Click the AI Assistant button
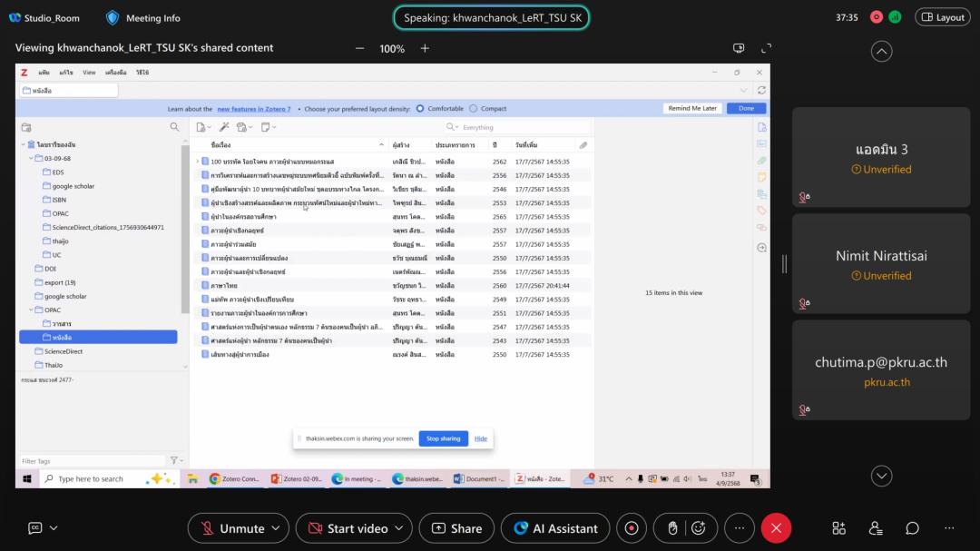This screenshot has width=980, height=551. [x=555, y=528]
